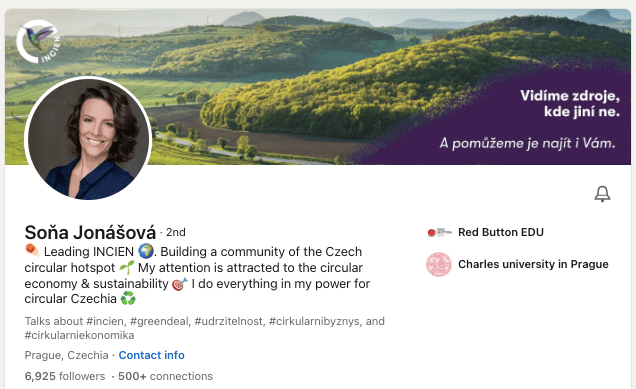Click the seedling emoji in headline
636x389 pixels.
pos(127,267)
